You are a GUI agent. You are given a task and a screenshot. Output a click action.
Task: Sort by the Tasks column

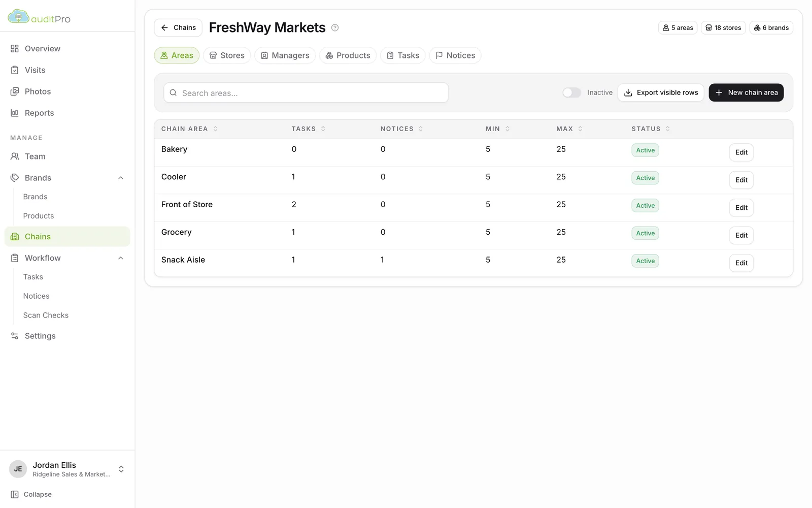[309, 129]
